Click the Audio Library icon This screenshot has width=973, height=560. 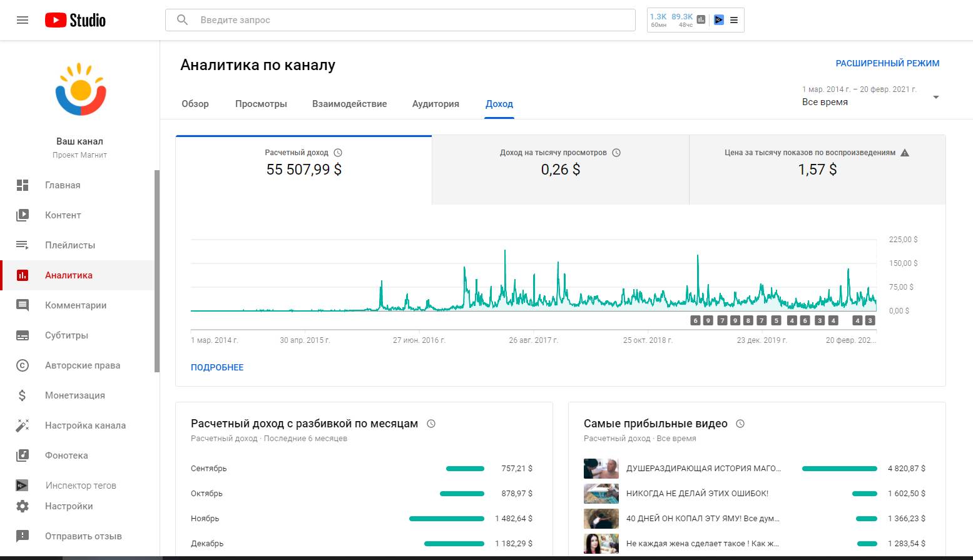[23, 456]
